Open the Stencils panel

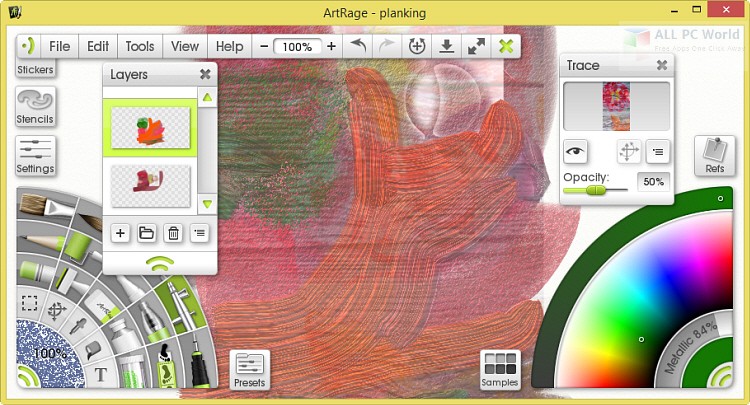coord(35,106)
